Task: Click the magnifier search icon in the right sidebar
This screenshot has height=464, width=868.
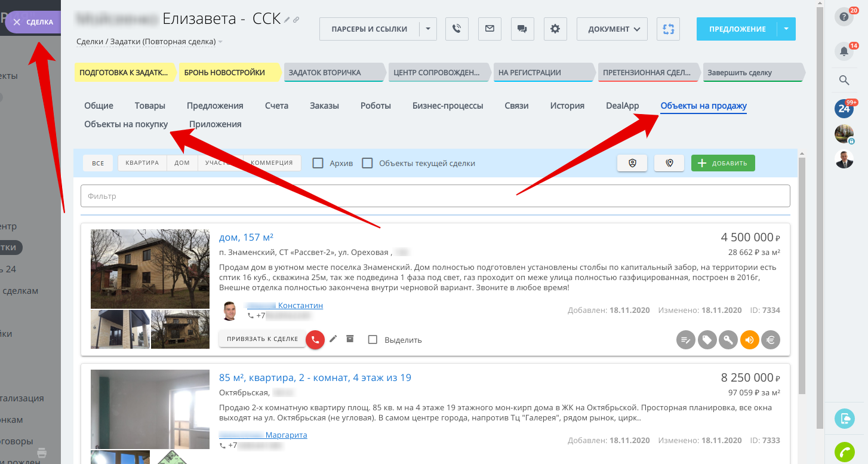Action: pos(844,80)
